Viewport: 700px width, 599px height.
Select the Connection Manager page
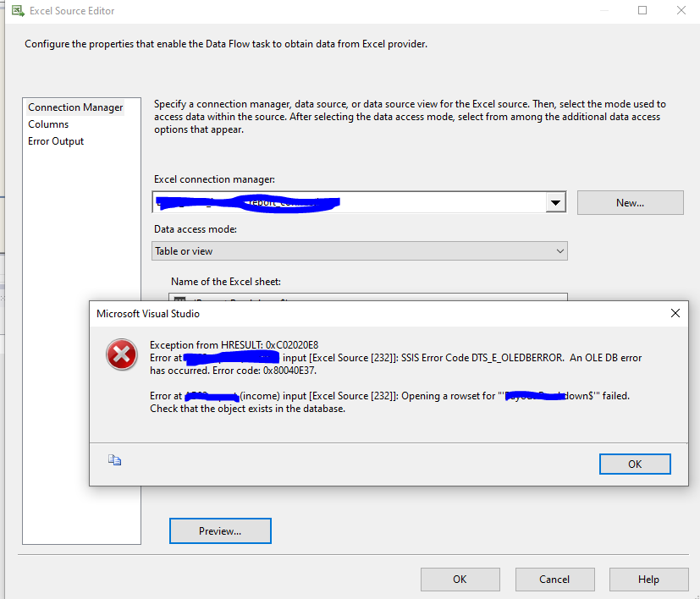point(75,107)
